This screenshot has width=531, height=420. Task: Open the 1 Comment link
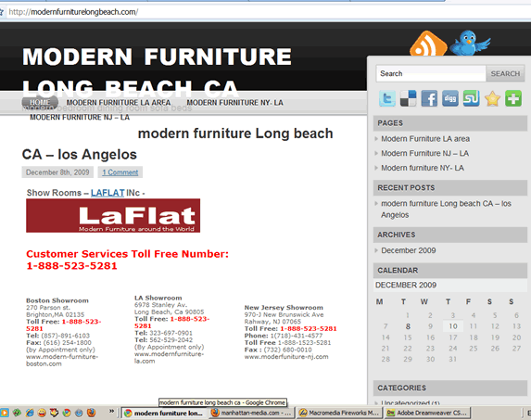click(120, 172)
